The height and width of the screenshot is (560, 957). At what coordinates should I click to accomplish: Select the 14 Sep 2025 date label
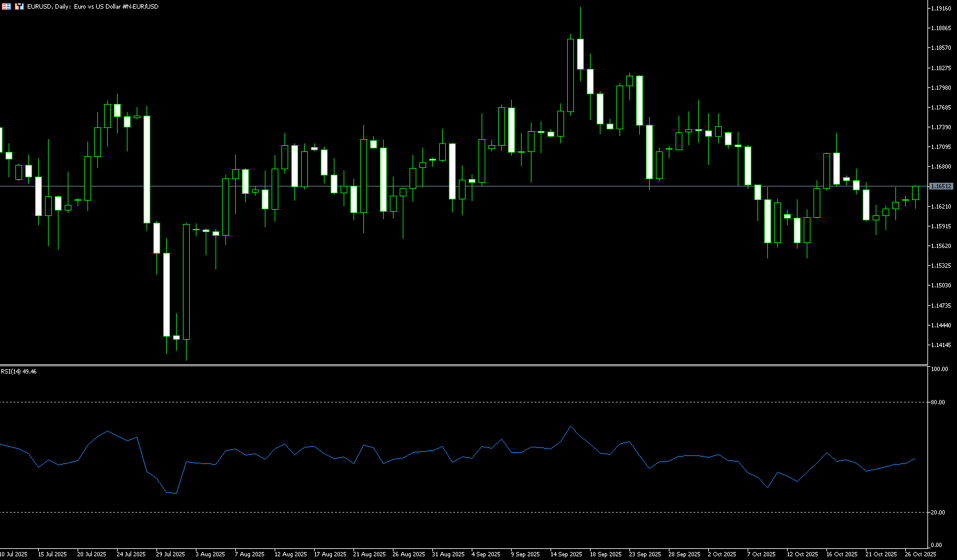click(x=566, y=554)
